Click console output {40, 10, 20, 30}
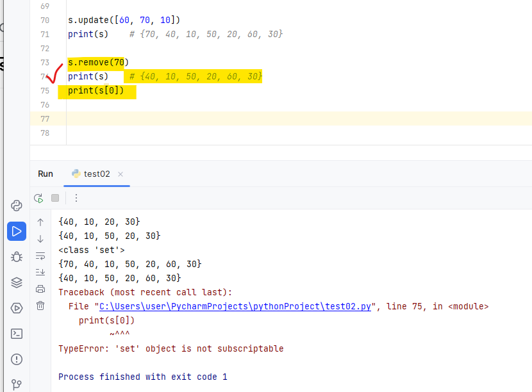The height and width of the screenshot is (392, 532). (x=99, y=222)
